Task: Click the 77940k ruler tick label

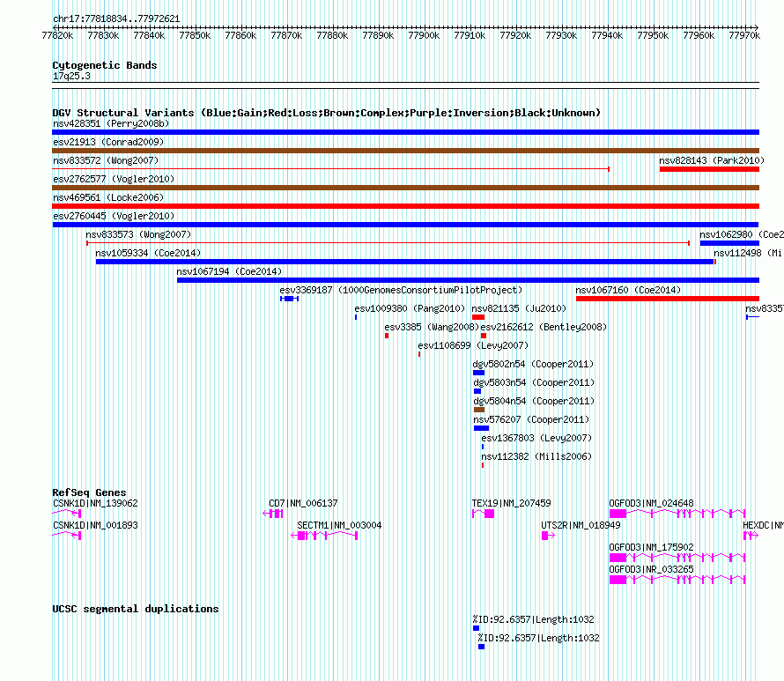Action: click(607, 35)
